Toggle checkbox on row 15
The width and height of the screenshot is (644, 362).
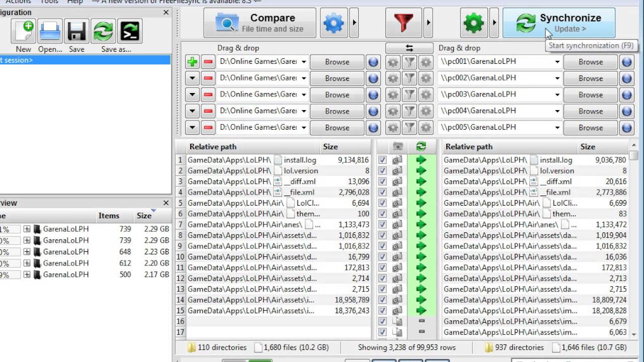[x=382, y=311]
